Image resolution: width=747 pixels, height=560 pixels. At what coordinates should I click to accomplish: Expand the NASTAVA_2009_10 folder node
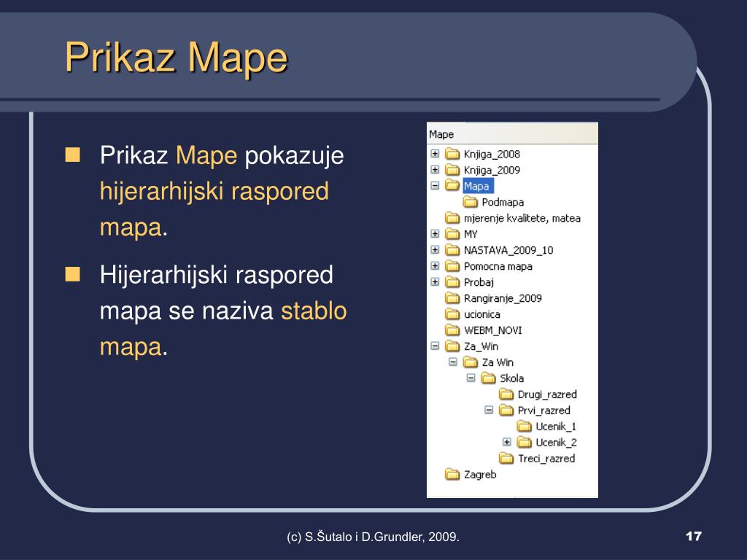pos(435,249)
